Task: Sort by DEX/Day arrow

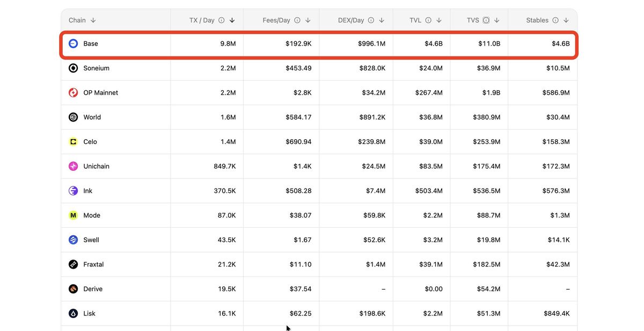Action: pyautogui.click(x=382, y=20)
